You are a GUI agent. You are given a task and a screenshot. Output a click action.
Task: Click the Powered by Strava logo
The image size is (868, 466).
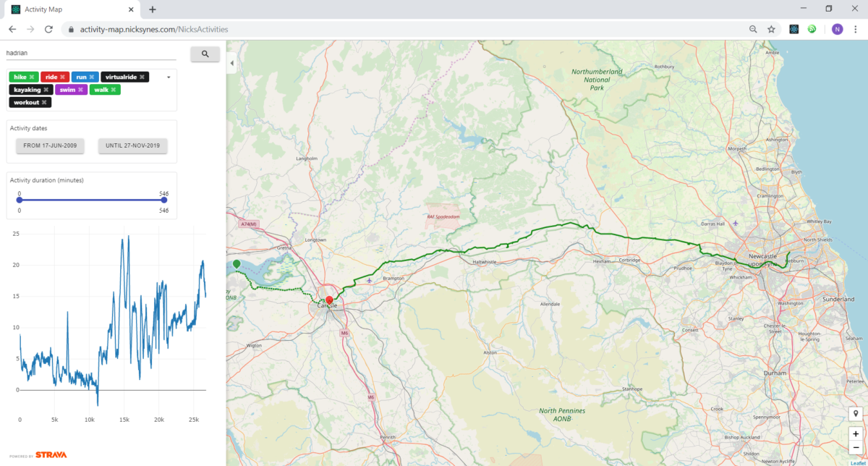[38, 455]
